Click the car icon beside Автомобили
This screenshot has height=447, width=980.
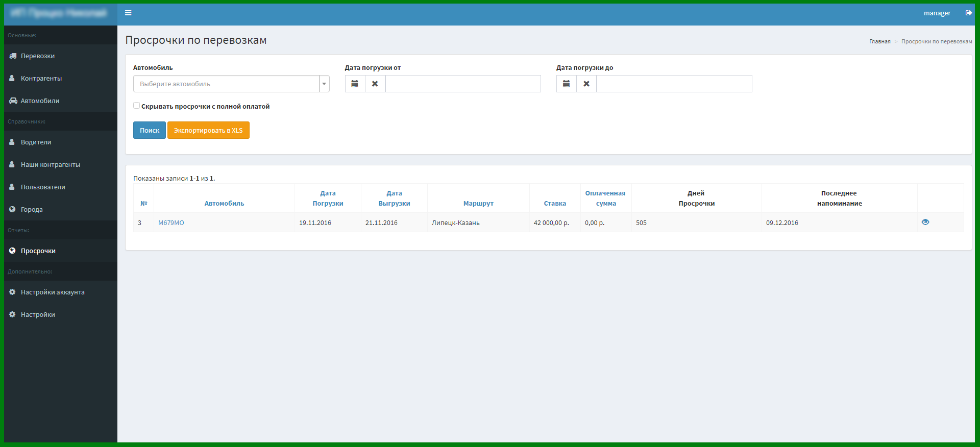[x=13, y=101]
